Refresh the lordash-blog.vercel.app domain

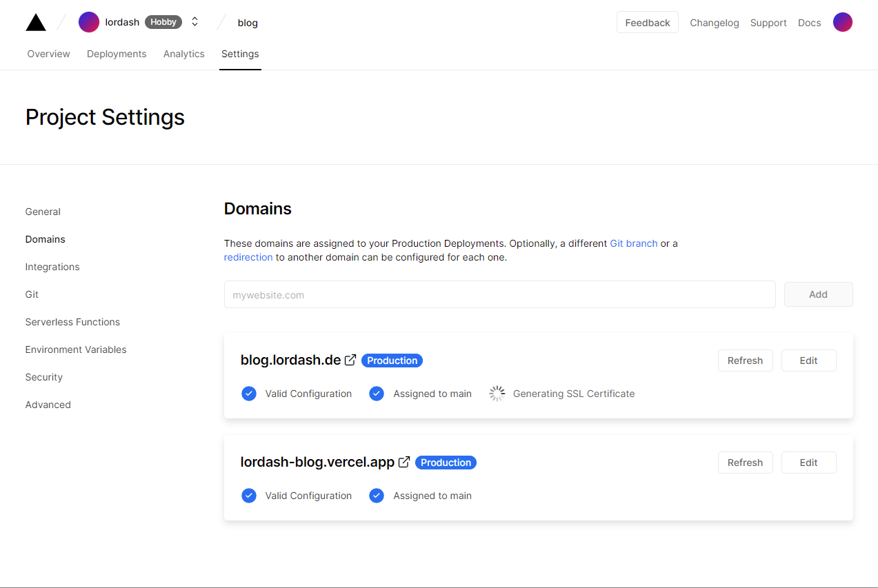(x=746, y=463)
